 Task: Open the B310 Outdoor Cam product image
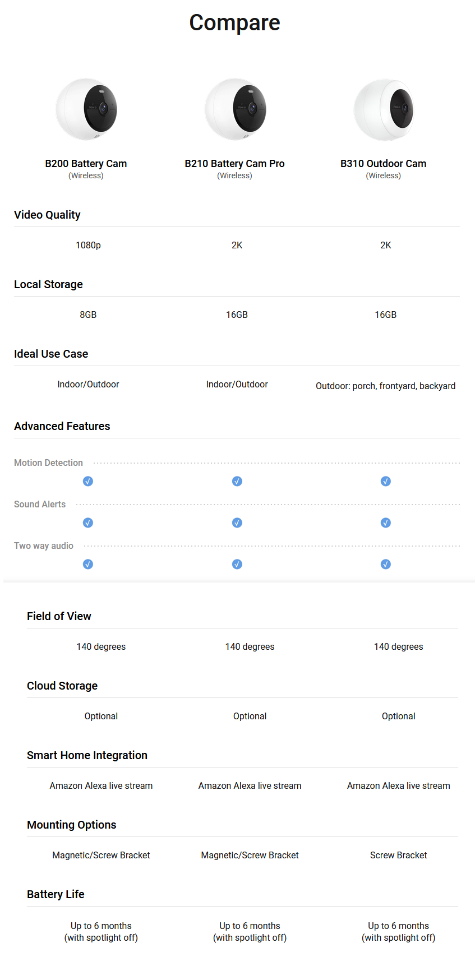point(384,109)
